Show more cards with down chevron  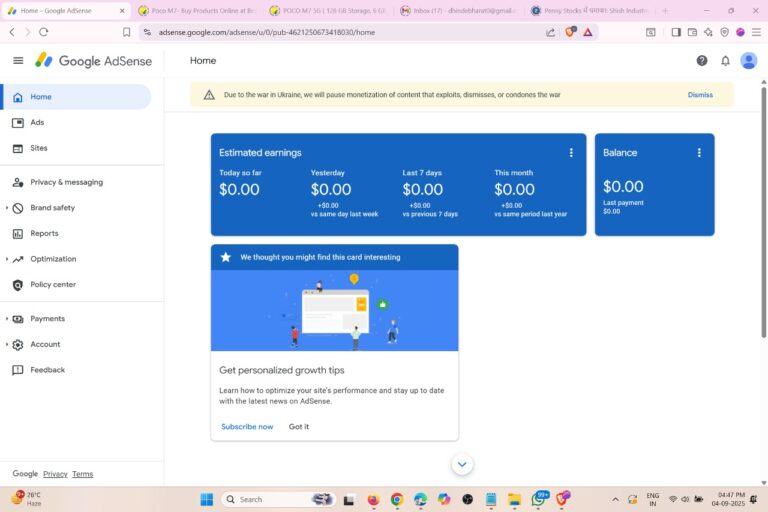[462, 464]
